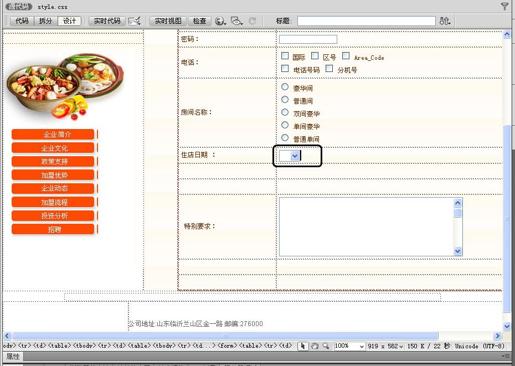Select the zoom magnifier tool in status bar

pos(326,346)
